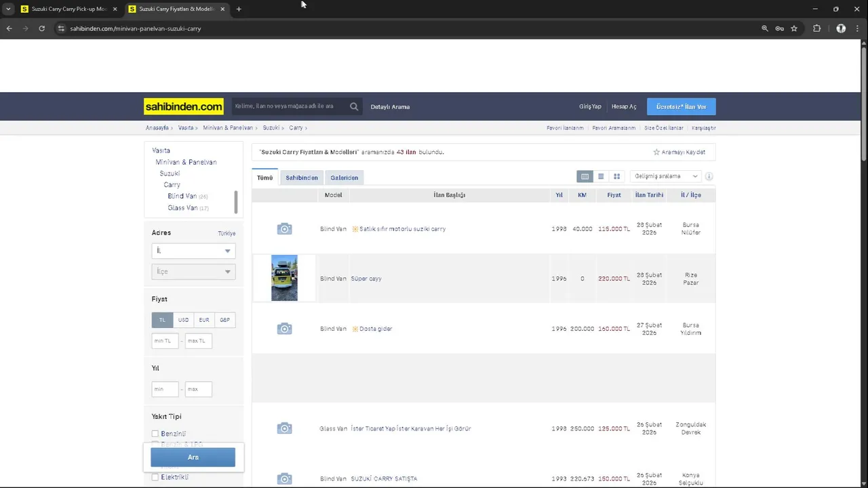Image resolution: width=868 pixels, height=488 pixels.
Task: Open Süper cayy listing thumbnail
Action: [284, 278]
